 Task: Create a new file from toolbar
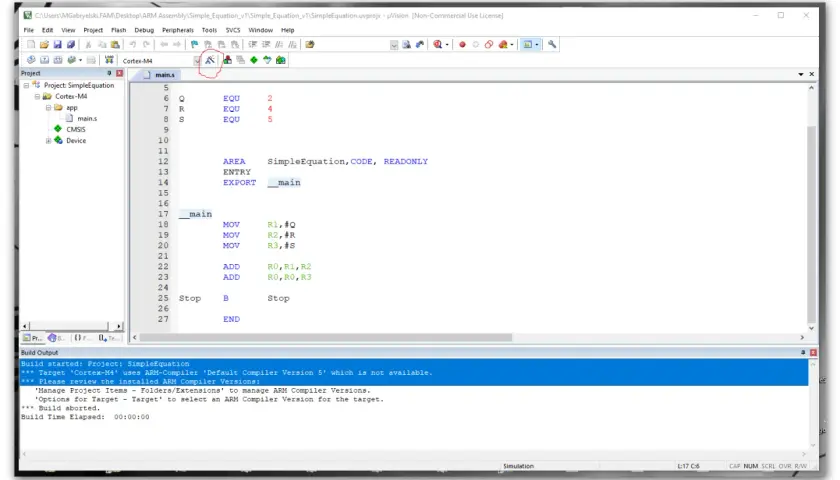point(31,44)
